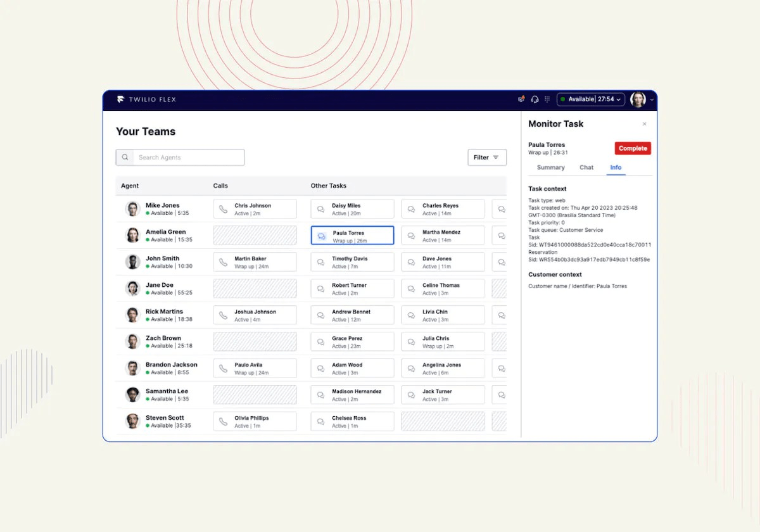Open the Chat tab in Monitor Task
This screenshot has width=760, height=532.
coord(586,167)
